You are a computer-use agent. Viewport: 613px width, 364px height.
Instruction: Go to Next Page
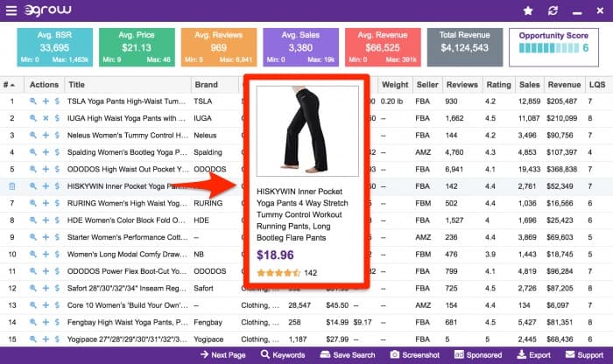point(222,355)
